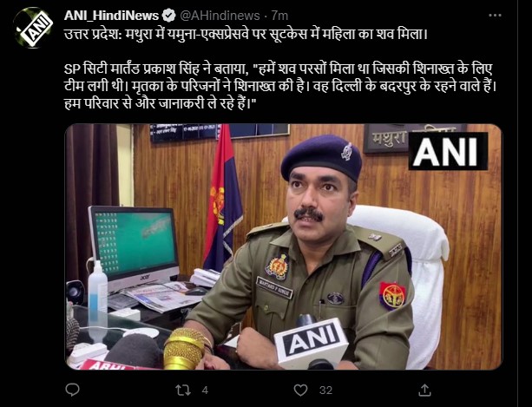View the retweet count of 4
The width and height of the screenshot is (532, 407).
(x=205, y=390)
